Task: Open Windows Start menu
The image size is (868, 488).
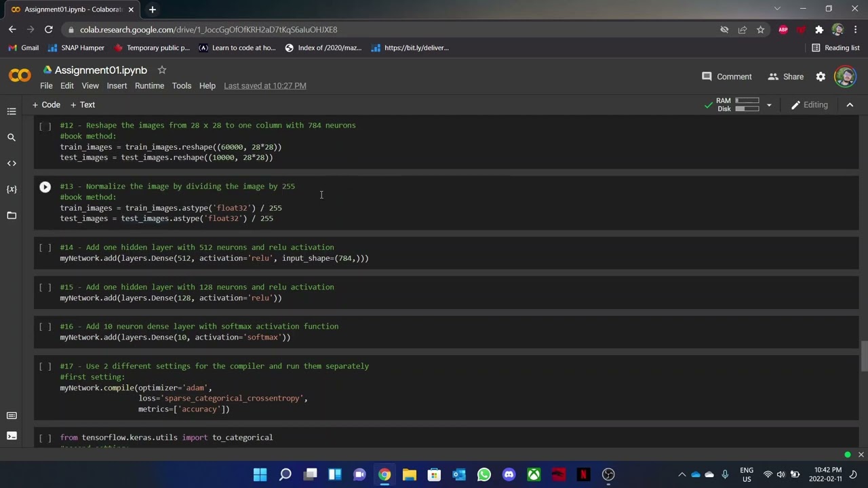Action: pyautogui.click(x=260, y=474)
